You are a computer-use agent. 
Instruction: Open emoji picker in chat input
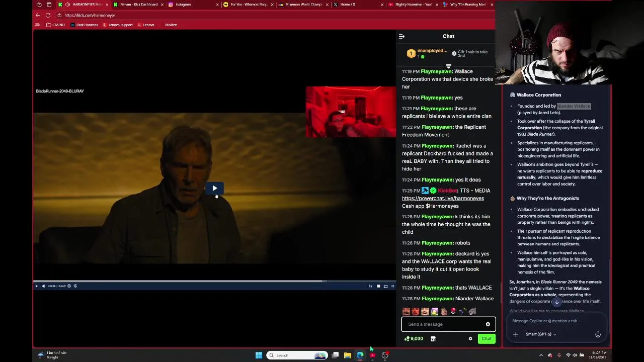pyautogui.click(x=488, y=324)
